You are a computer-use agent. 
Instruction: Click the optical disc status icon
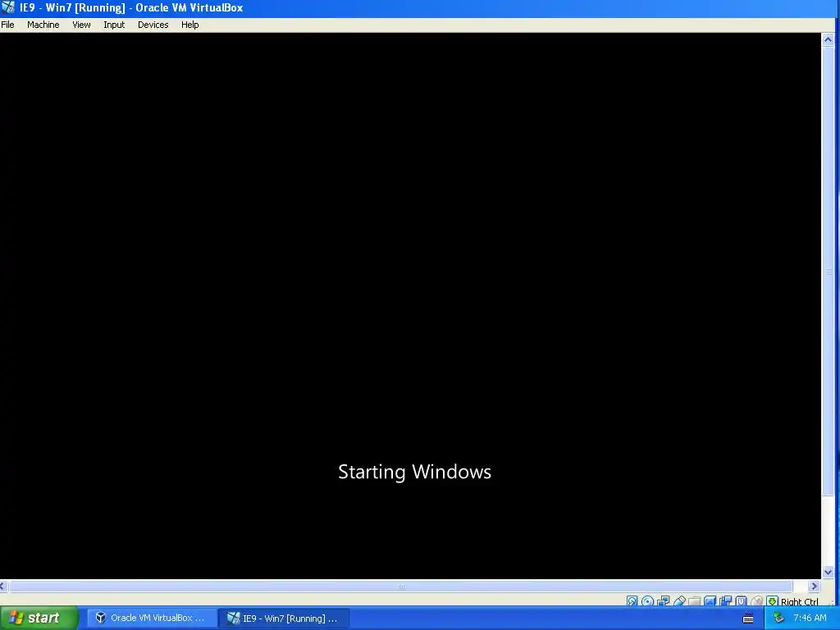click(647, 601)
